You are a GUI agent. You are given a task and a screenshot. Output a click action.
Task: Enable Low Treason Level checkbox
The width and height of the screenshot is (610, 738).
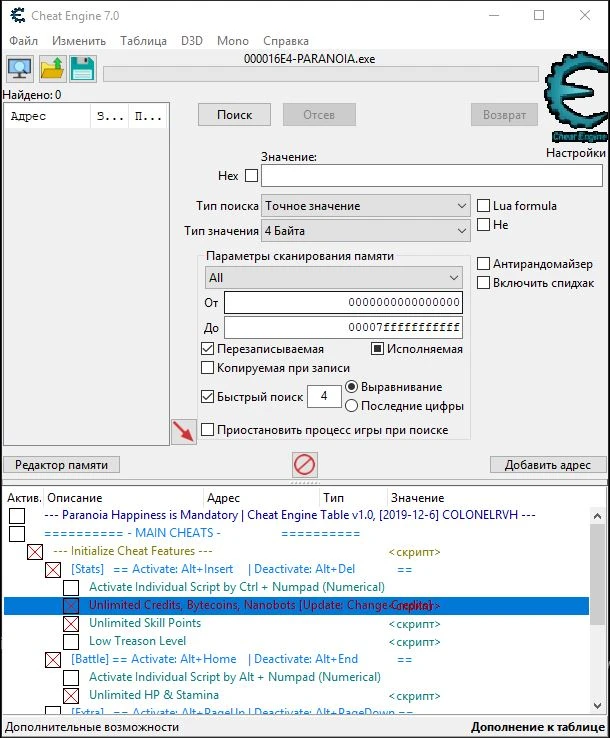pyautogui.click(x=71, y=642)
